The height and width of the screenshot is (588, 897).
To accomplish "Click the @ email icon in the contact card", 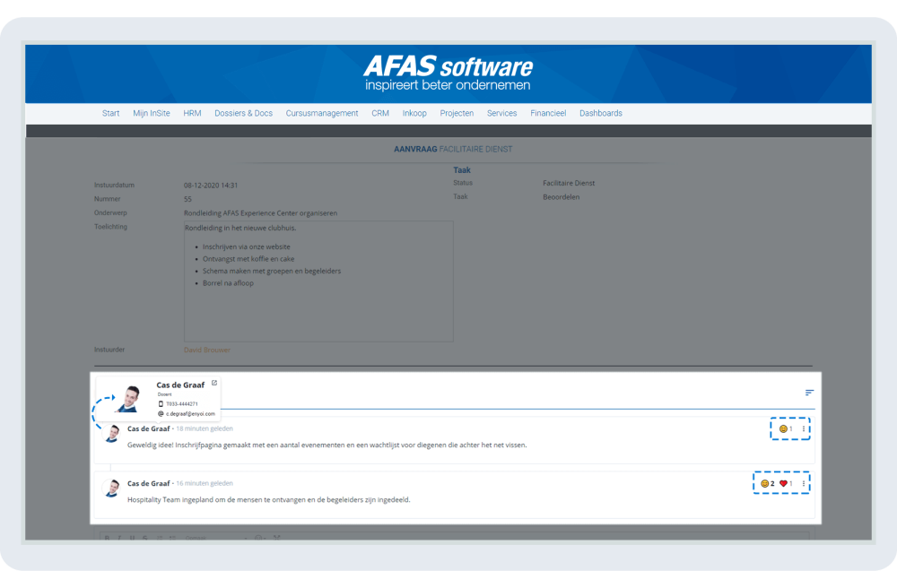I will point(161,414).
